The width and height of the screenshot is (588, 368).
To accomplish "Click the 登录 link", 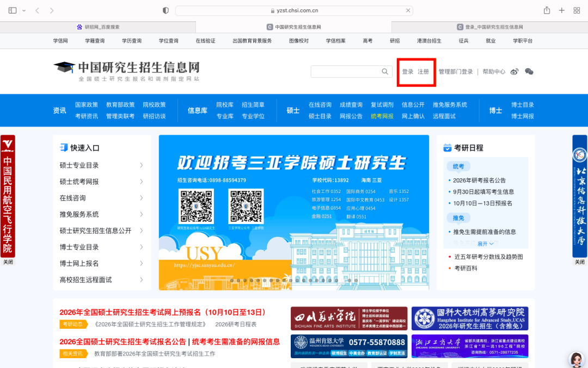I will tap(407, 71).
